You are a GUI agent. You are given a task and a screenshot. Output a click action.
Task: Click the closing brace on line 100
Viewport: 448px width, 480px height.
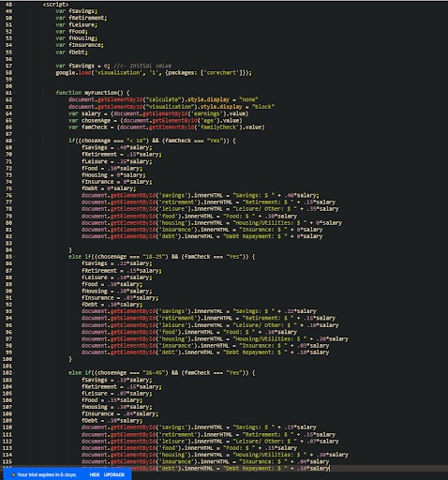click(x=70, y=359)
